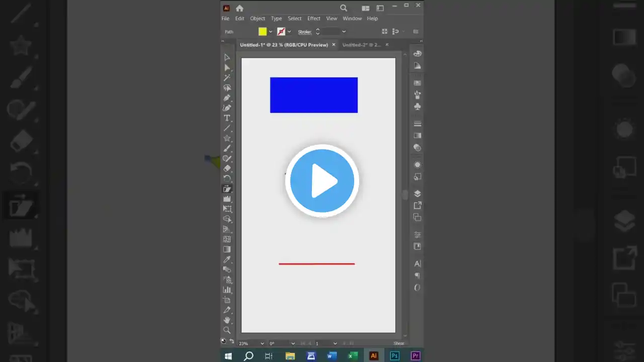Select the Zoom tool in toolbar
This screenshot has width=644, height=362.
tap(227, 330)
